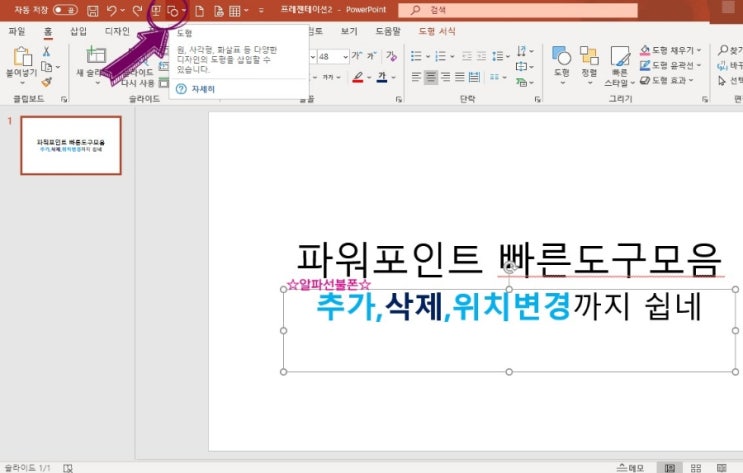The width and height of the screenshot is (743, 473).
Task: Toggle Distributed alignment paragraph button
Action: pyautogui.click(x=474, y=77)
